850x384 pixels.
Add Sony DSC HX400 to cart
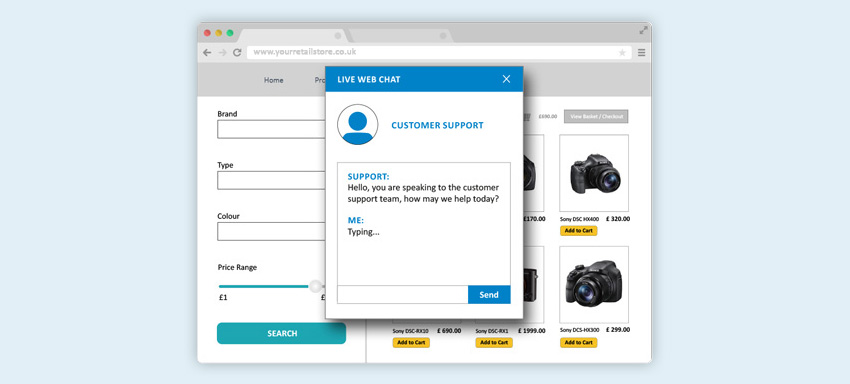pyautogui.click(x=578, y=231)
